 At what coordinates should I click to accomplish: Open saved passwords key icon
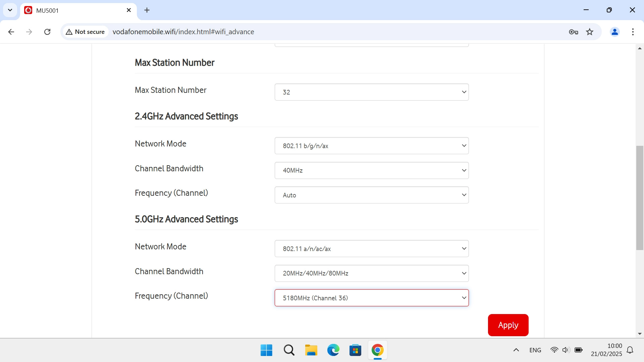click(573, 32)
